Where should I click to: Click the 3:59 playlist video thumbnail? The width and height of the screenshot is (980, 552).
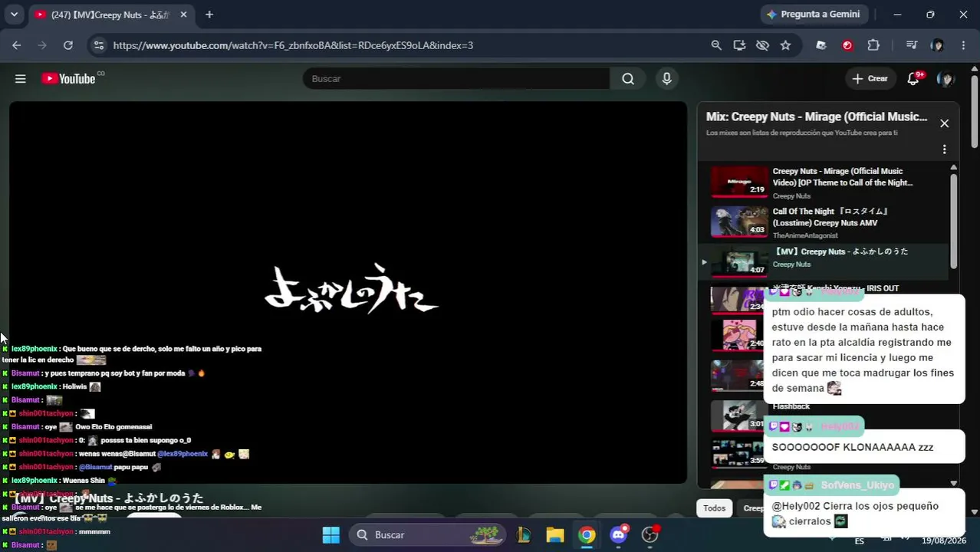(739, 452)
